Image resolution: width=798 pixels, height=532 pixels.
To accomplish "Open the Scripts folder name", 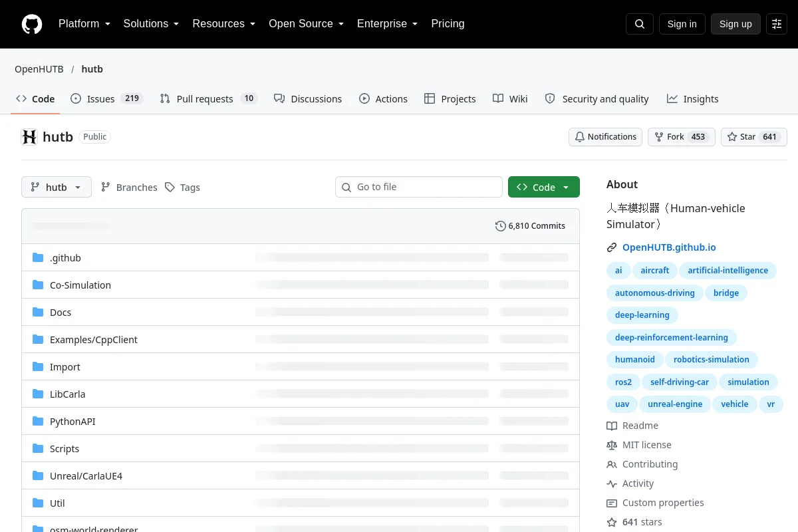I will click(65, 449).
